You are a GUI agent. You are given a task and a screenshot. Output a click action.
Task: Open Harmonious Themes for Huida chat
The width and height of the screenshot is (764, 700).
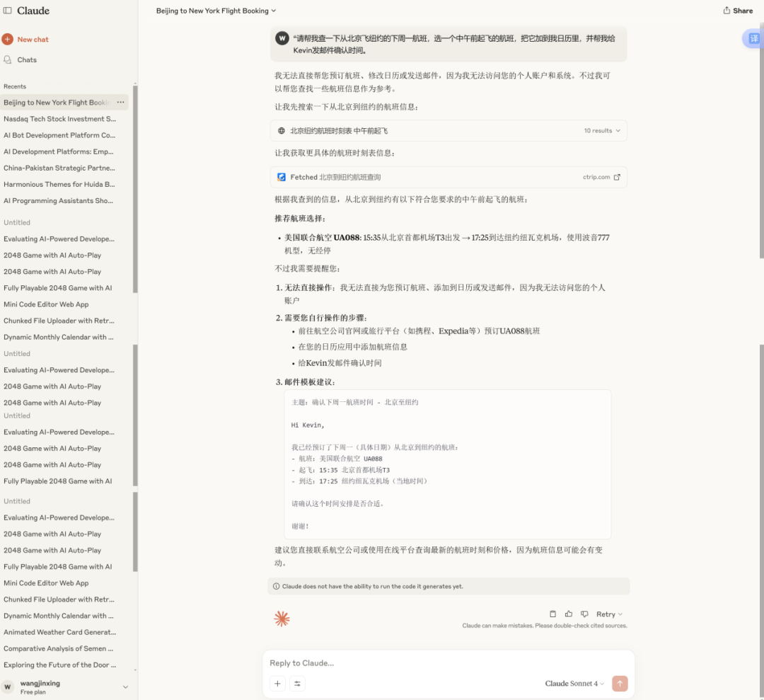[60, 184]
